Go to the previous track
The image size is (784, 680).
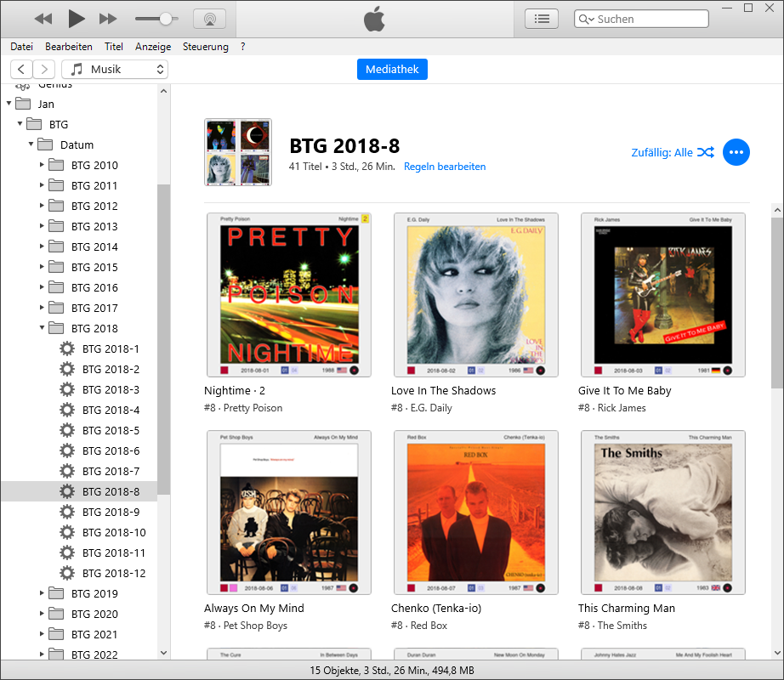coord(43,18)
